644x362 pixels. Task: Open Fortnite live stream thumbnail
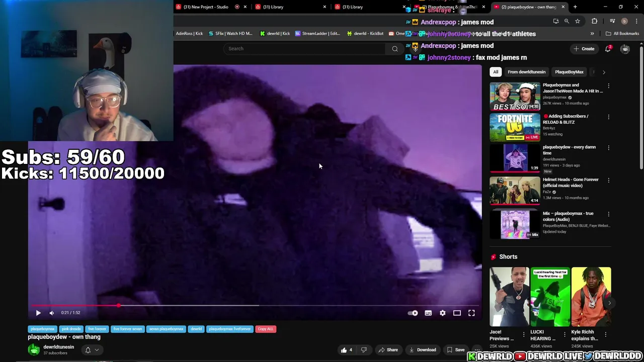pos(515,127)
